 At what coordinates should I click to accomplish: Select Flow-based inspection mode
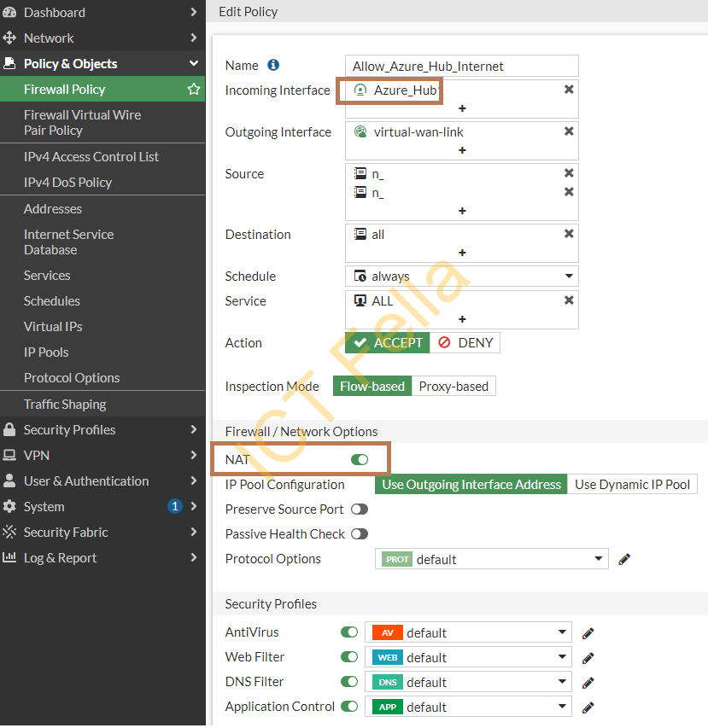(372, 386)
